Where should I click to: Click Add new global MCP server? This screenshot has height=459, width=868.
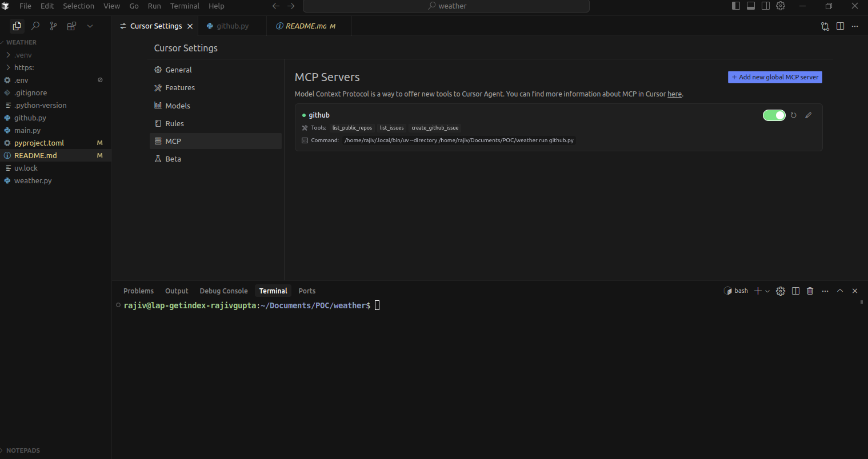click(775, 77)
